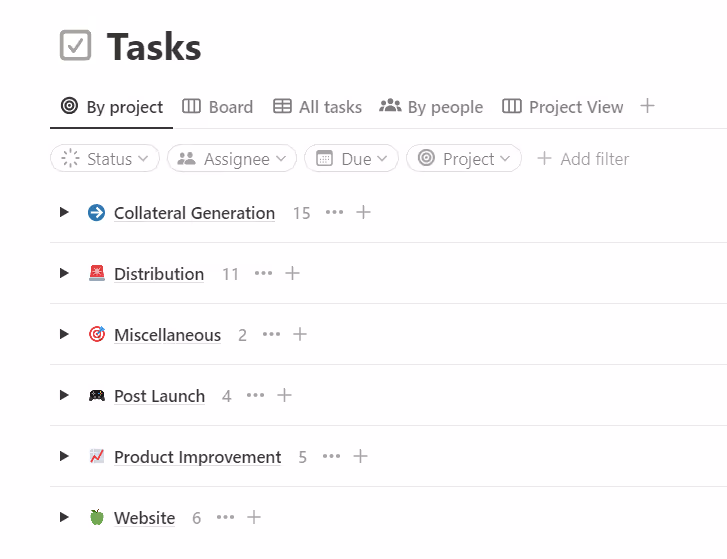Expand the Post Launch group triangle
This screenshot has width=727, height=559.
tap(64, 395)
